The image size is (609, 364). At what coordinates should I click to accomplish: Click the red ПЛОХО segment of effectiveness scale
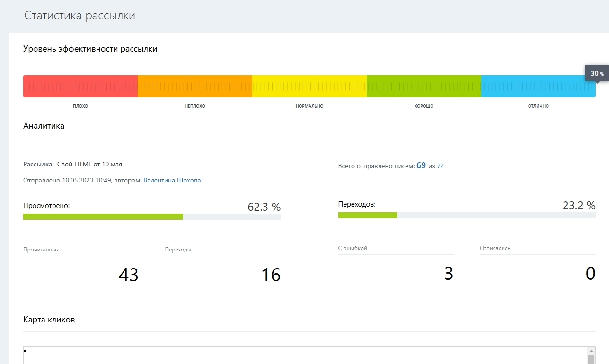80,86
